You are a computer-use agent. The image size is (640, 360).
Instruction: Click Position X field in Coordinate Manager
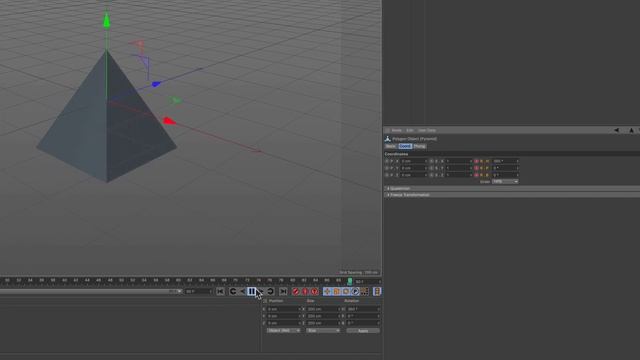click(284, 309)
